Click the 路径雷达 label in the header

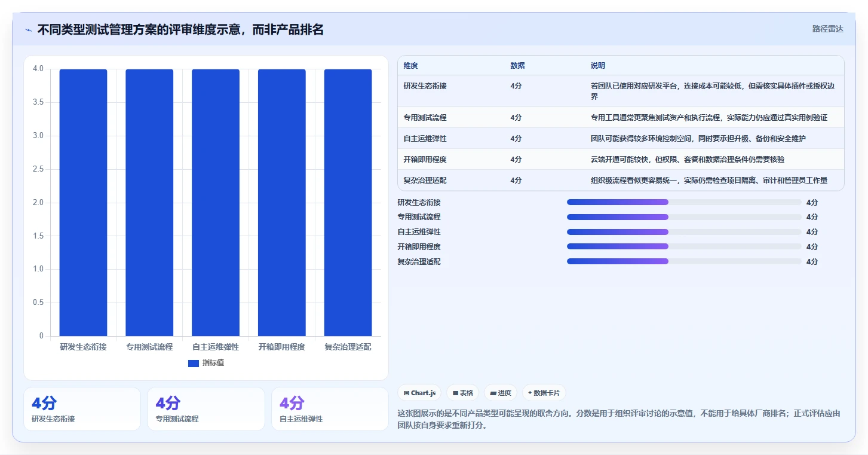coord(827,29)
